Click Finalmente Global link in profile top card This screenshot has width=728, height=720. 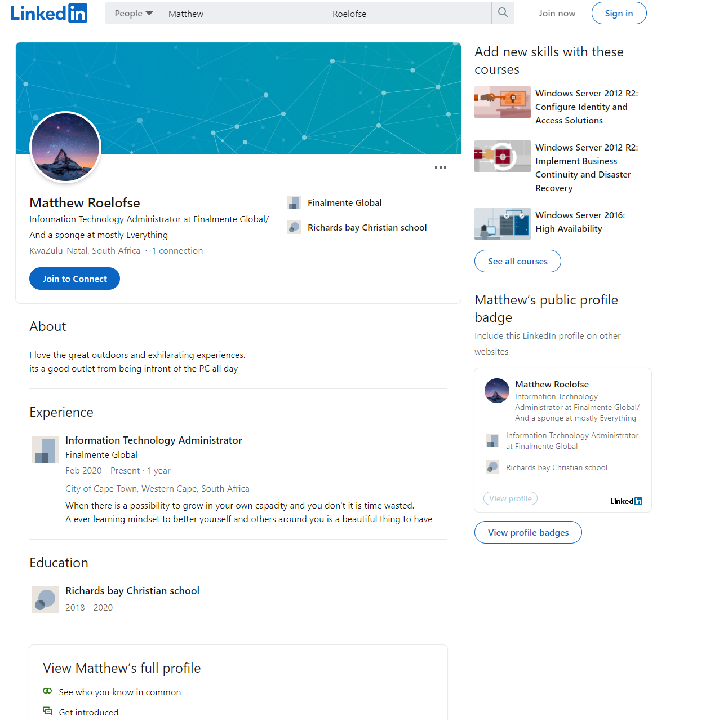344,203
